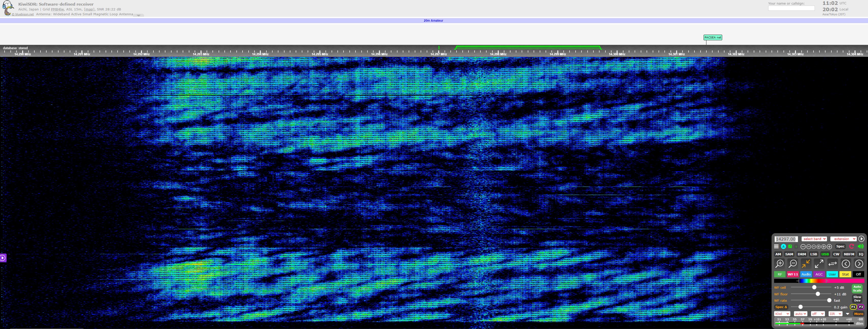Click the frequency entry field showing 14297.00
The height and width of the screenshot is (329, 868).
coord(786,239)
